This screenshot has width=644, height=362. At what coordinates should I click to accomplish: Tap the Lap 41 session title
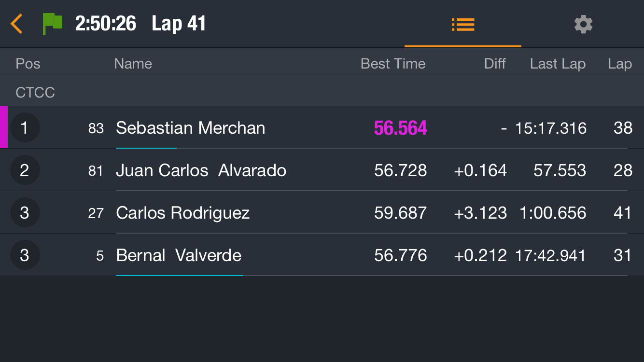tap(179, 24)
